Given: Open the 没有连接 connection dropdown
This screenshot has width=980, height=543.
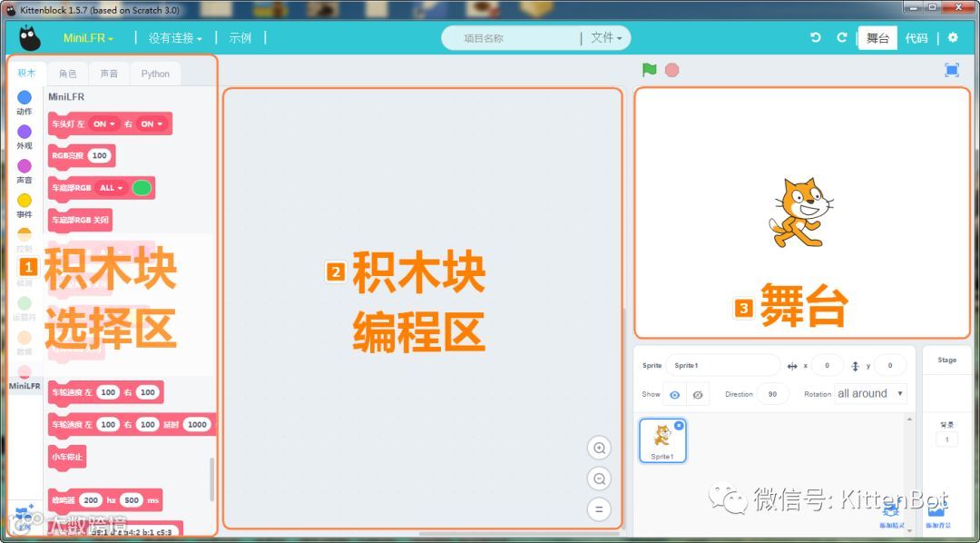Looking at the screenshot, I should (176, 38).
